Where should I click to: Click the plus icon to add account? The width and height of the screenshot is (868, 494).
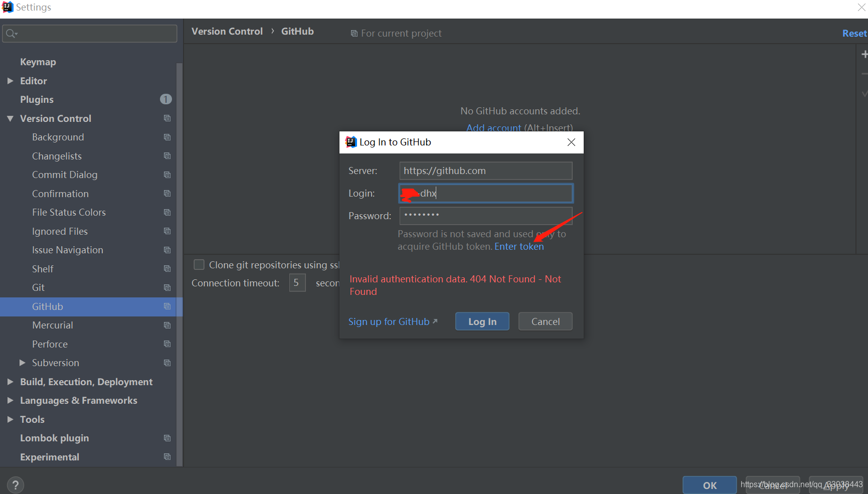(x=864, y=54)
